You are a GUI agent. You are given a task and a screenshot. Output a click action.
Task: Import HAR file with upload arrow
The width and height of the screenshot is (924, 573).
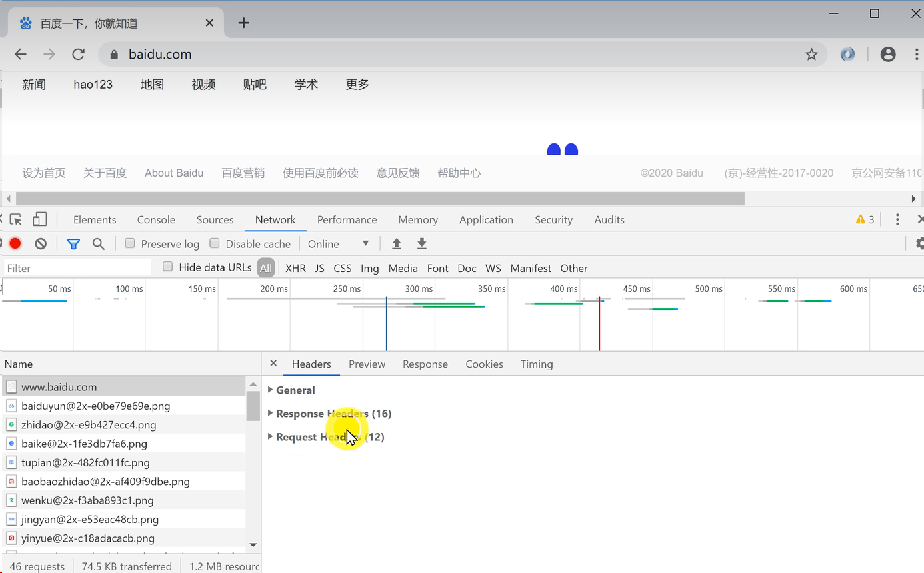(397, 243)
